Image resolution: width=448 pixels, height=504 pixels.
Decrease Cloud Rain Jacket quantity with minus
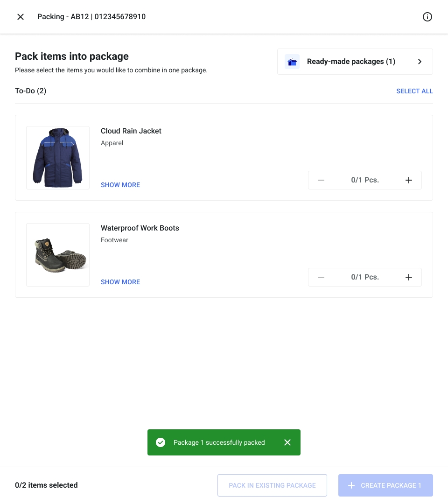[x=321, y=180]
